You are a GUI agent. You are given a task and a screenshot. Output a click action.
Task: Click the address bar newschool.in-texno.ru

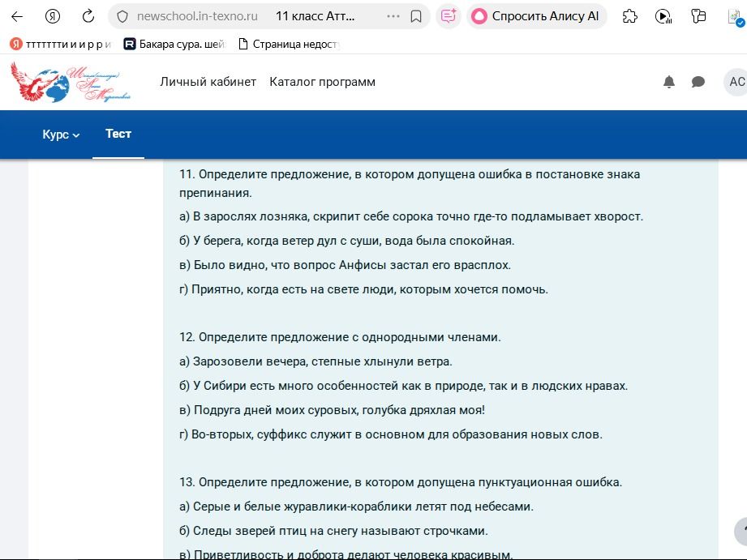point(197,16)
